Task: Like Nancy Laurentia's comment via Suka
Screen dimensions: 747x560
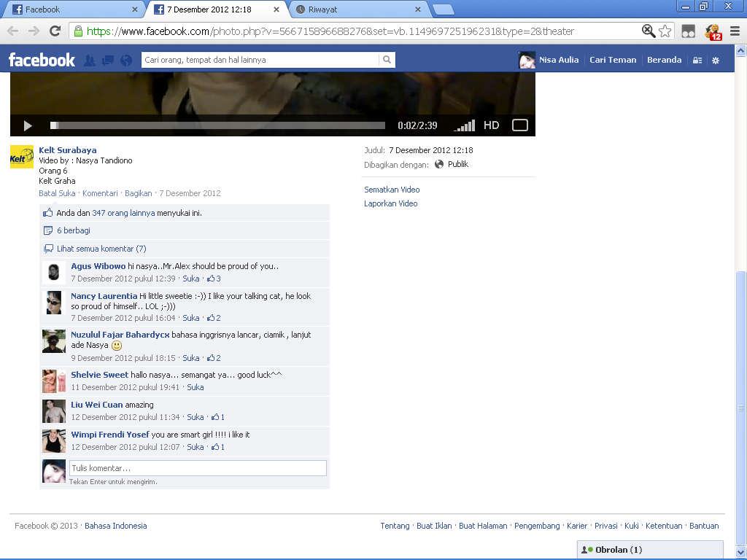Action: (191, 318)
